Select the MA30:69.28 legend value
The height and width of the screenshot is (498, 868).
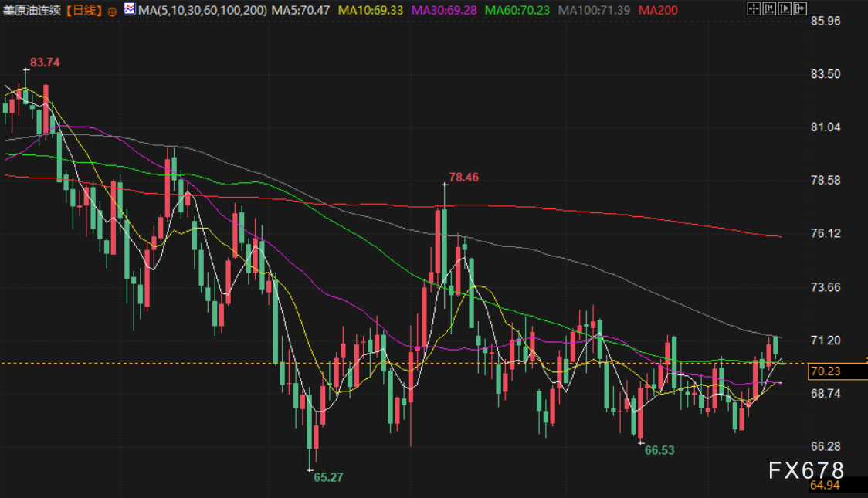tap(444, 11)
